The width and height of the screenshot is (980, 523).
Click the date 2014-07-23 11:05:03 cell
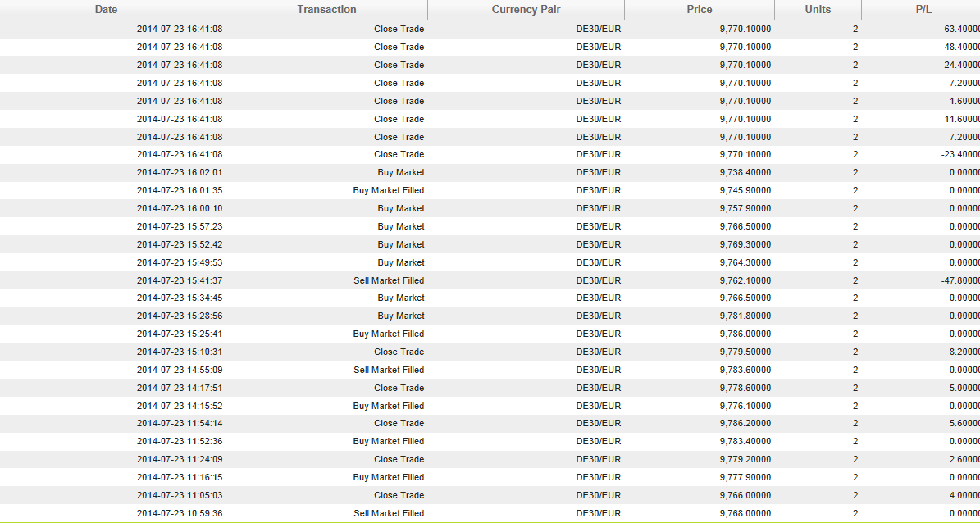tap(180, 495)
